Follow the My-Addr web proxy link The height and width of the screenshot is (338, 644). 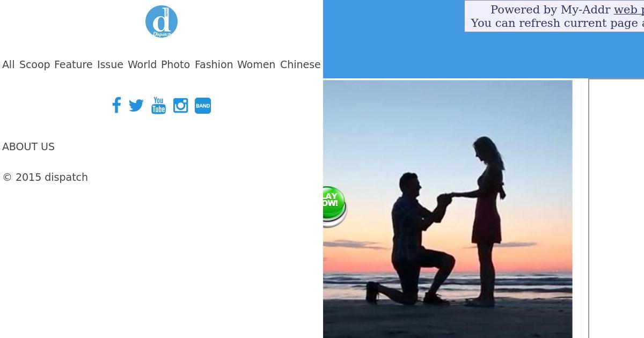pos(628,10)
